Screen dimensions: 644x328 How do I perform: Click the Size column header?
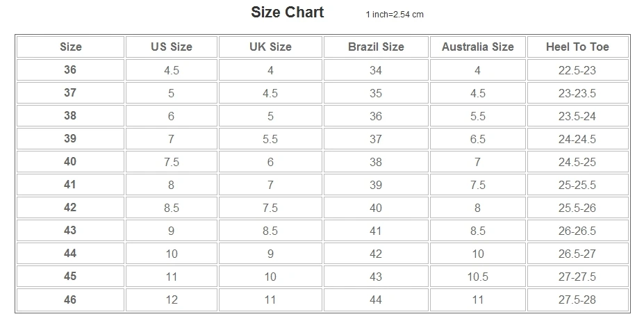(x=70, y=47)
